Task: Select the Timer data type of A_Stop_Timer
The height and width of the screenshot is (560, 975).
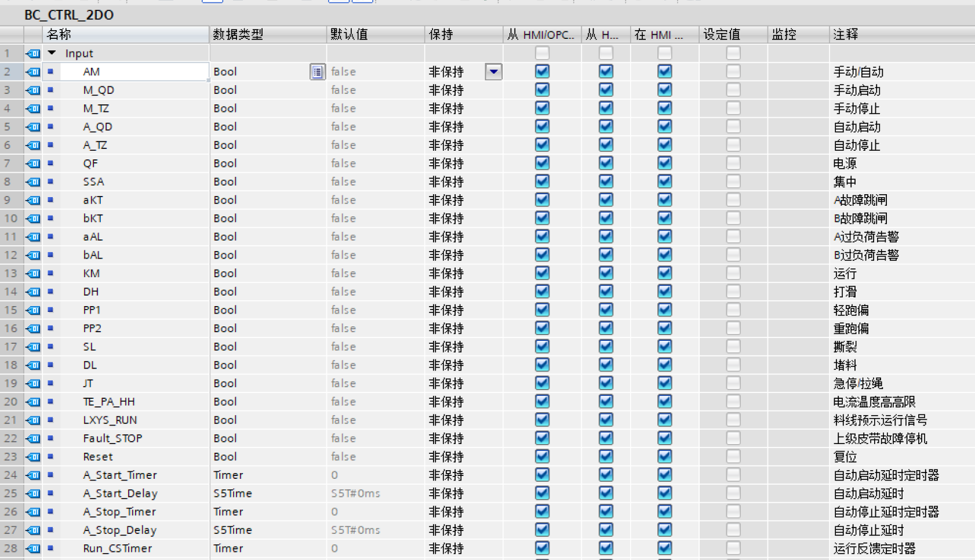Action: tap(228, 512)
